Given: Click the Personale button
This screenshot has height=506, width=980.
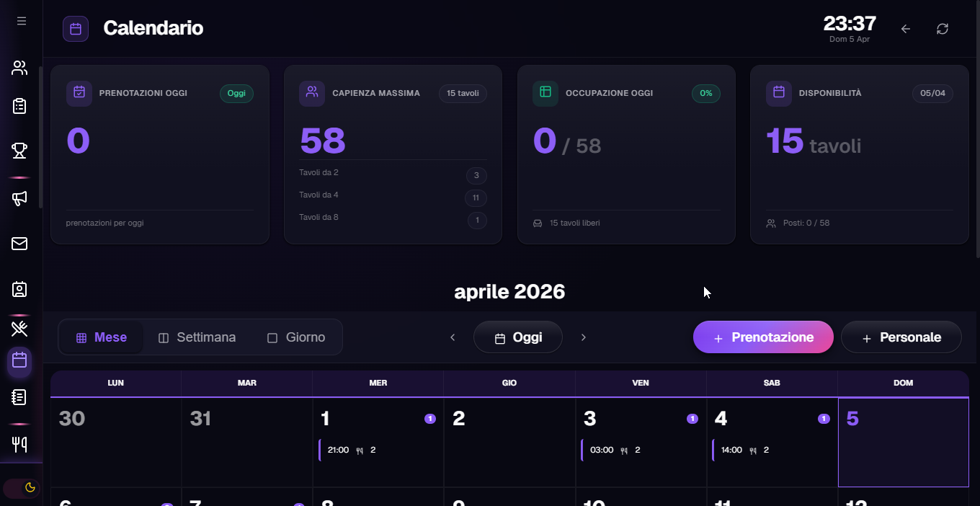Looking at the screenshot, I should (x=901, y=337).
